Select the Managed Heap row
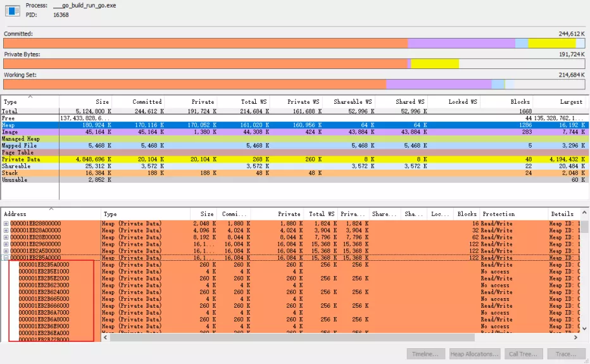Image resolution: width=590 pixels, height=364 pixels. tap(294, 139)
